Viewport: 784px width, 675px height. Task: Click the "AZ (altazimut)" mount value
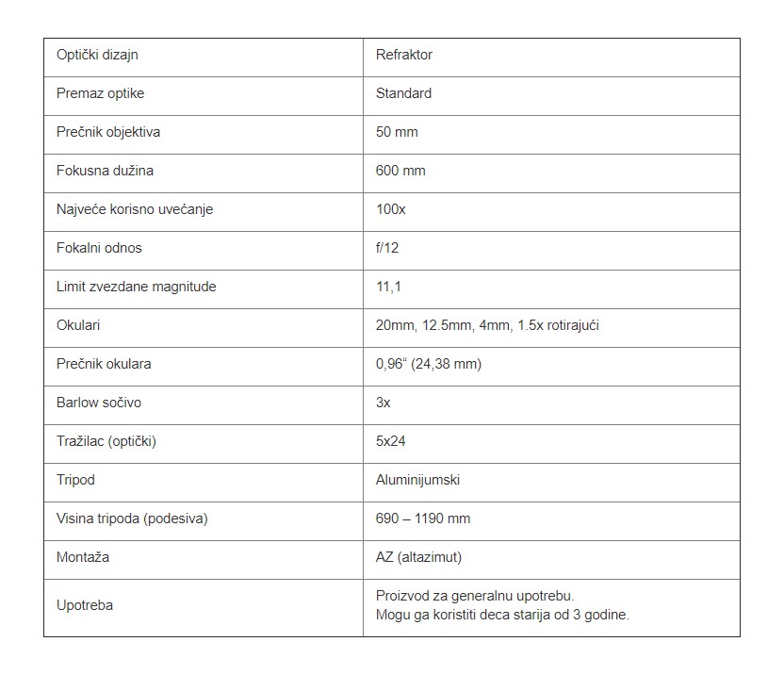click(x=419, y=557)
